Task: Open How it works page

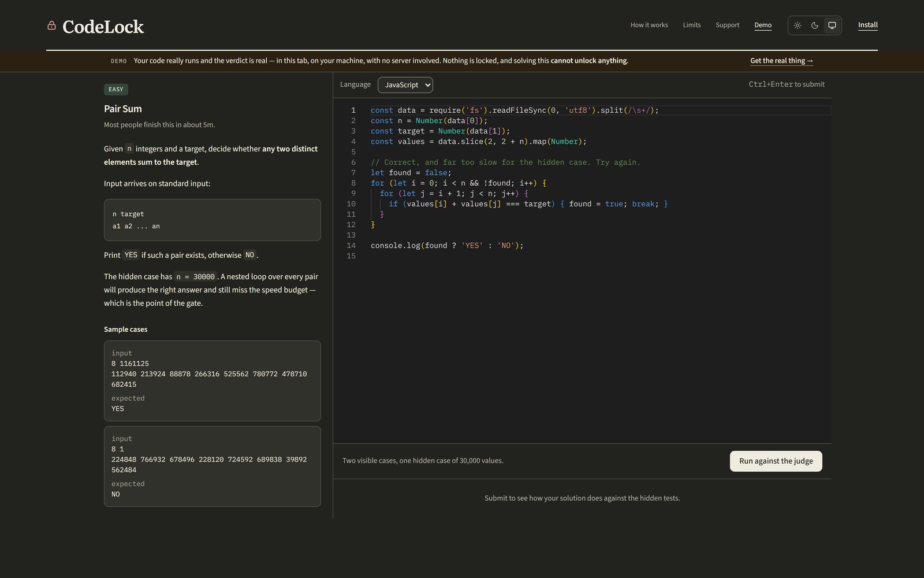Action: (x=649, y=25)
